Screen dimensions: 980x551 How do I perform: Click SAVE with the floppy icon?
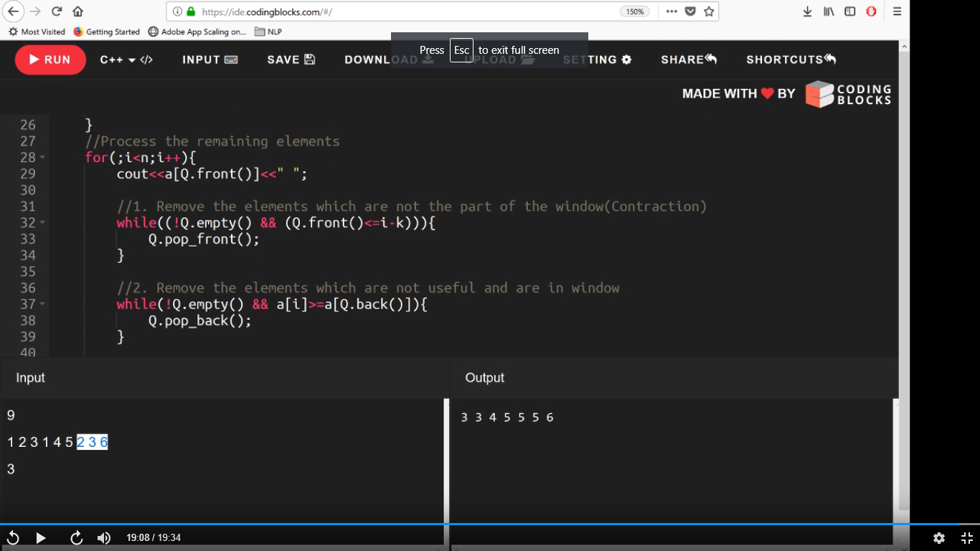click(291, 60)
